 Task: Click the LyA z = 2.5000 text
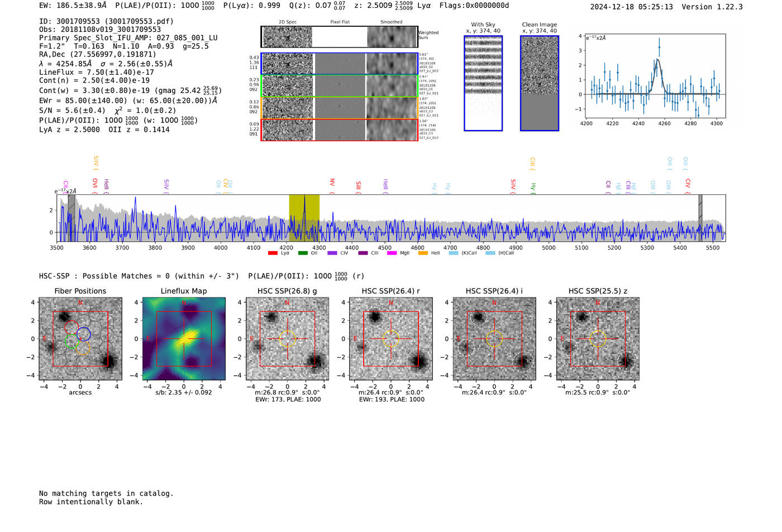(69, 130)
